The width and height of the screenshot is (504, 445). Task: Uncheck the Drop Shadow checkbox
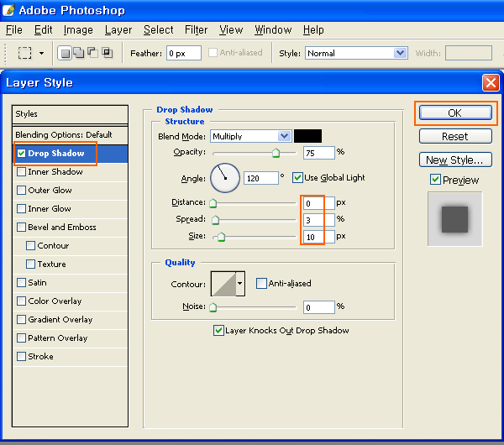(x=21, y=154)
